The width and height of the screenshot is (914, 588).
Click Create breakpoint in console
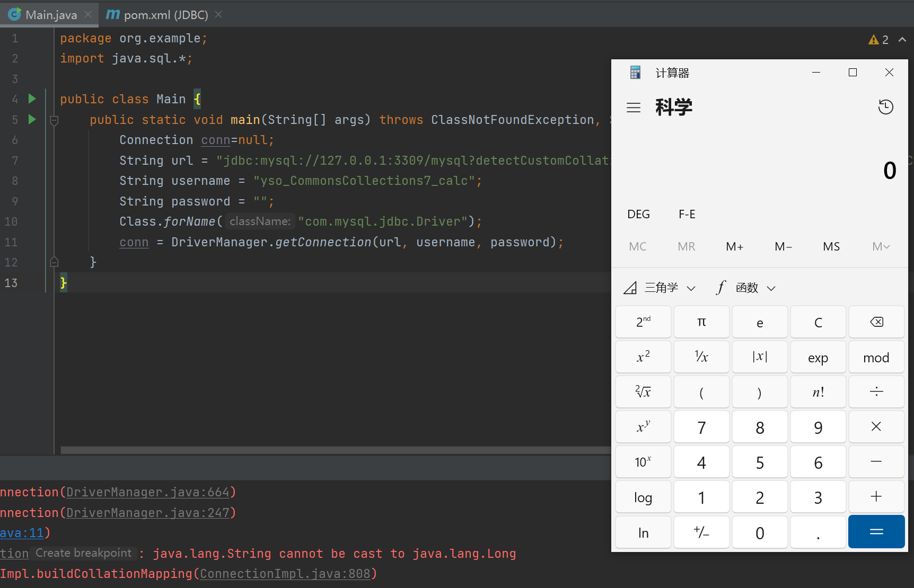pos(83,553)
